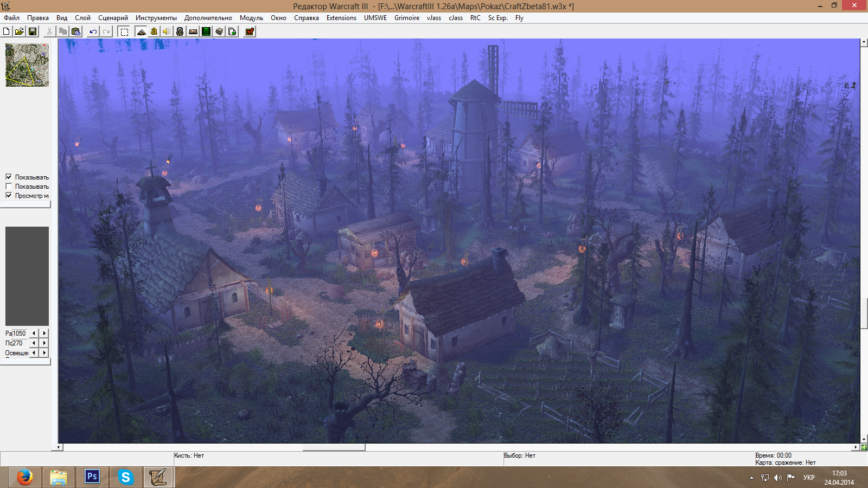Enable the unchecked 'Показывать' checkbox

(9, 186)
